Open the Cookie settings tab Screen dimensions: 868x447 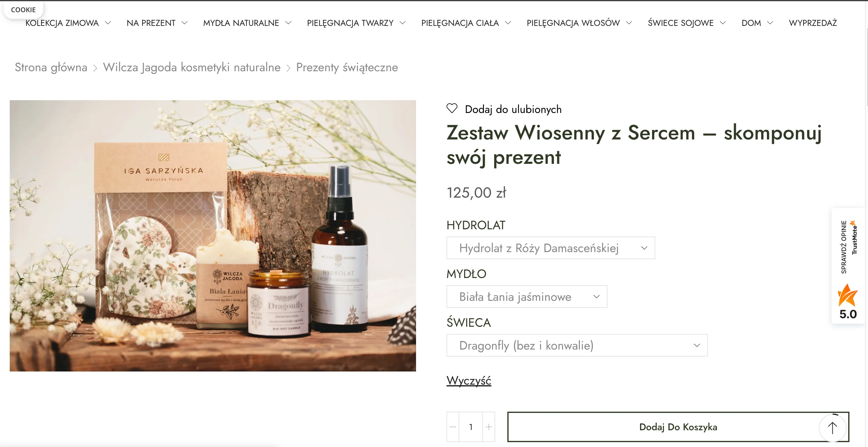[x=23, y=10]
